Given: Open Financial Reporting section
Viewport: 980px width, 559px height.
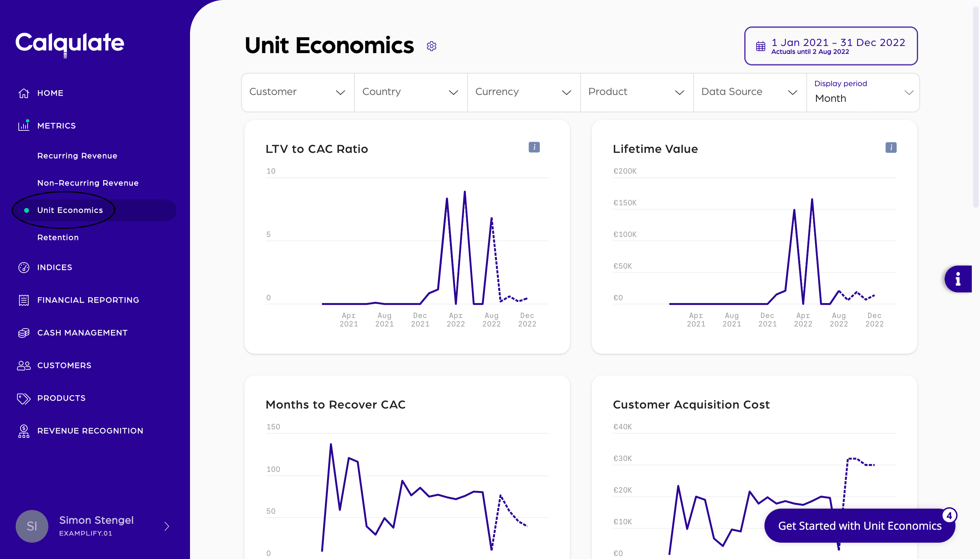Looking at the screenshot, I should [x=88, y=300].
